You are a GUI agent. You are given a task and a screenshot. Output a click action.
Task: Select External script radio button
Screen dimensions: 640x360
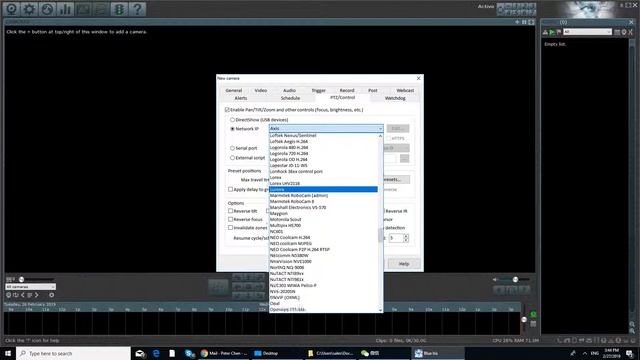232,158
